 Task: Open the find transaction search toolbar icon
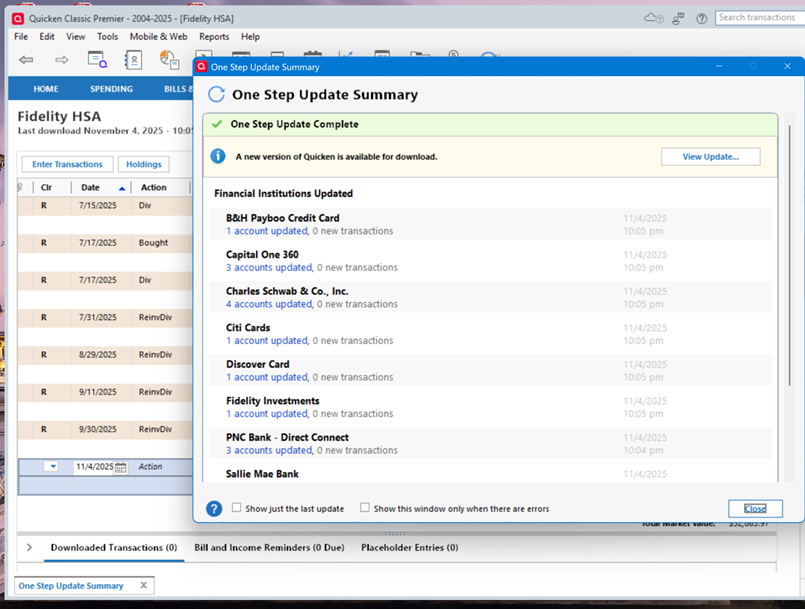point(97,60)
